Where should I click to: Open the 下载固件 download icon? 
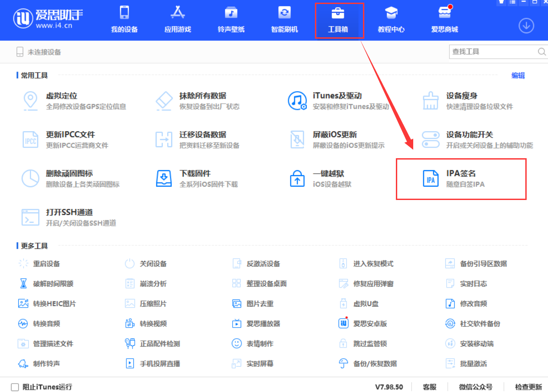click(164, 178)
